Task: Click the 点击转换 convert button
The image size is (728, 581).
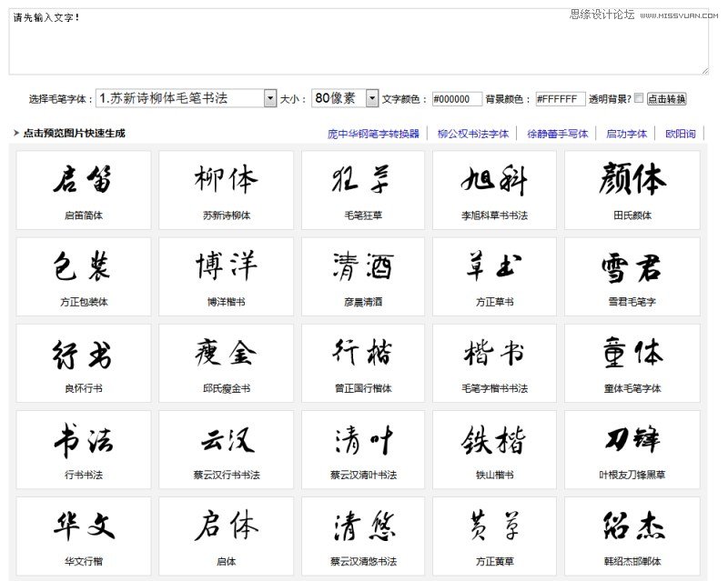Action: 667,99
